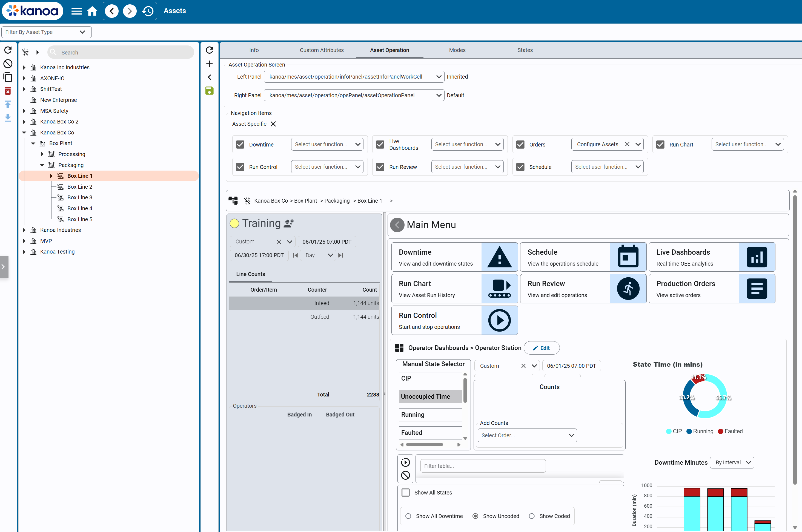Viewport: 802px width, 532px height.
Task: Go to the home screen icon
Action: click(x=92, y=11)
